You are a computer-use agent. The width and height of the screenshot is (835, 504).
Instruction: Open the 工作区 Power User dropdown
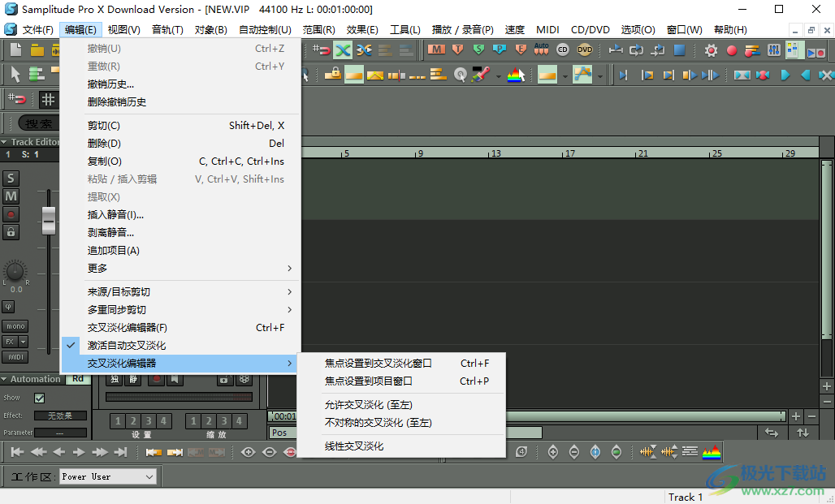(x=107, y=477)
